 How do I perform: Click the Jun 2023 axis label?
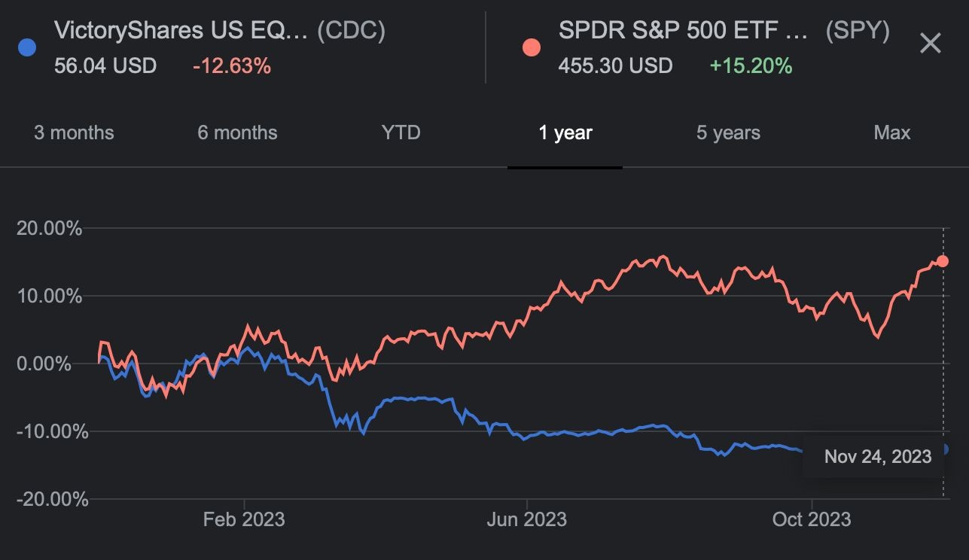[527, 519]
